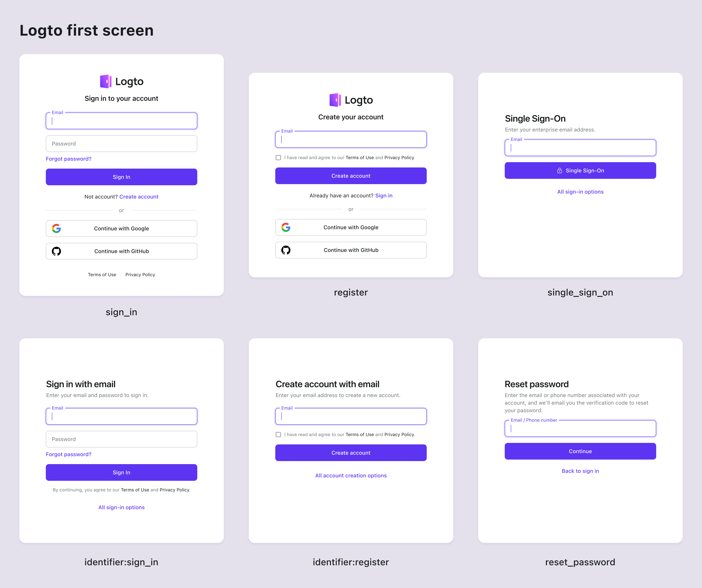Click Forgot password on sign_in screen
702x588 pixels.
pyautogui.click(x=68, y=158)
